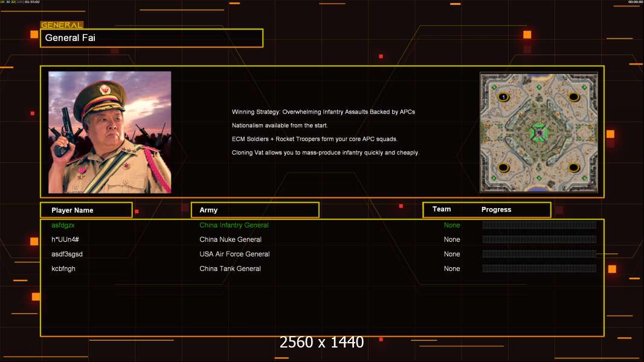
Task: Click the orange GENERAL label tag
Action: pyautogui.click(x=62, y=25)
